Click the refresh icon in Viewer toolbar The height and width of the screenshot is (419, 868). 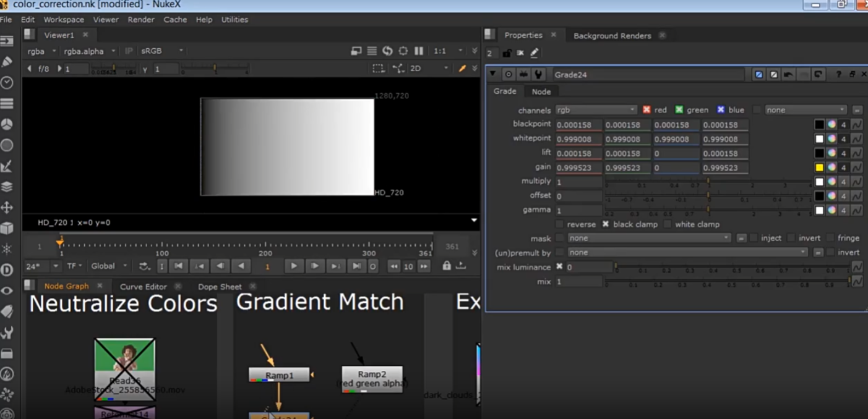click(387, 51)
